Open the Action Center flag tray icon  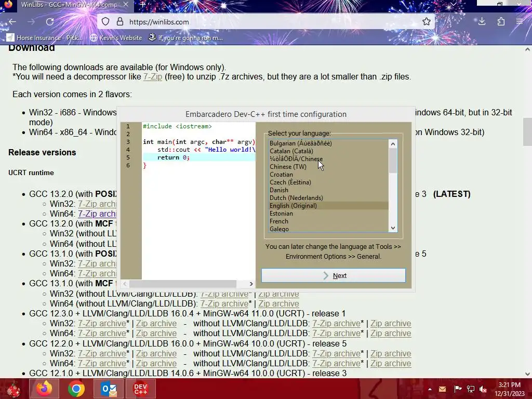(x=457, y=389)
